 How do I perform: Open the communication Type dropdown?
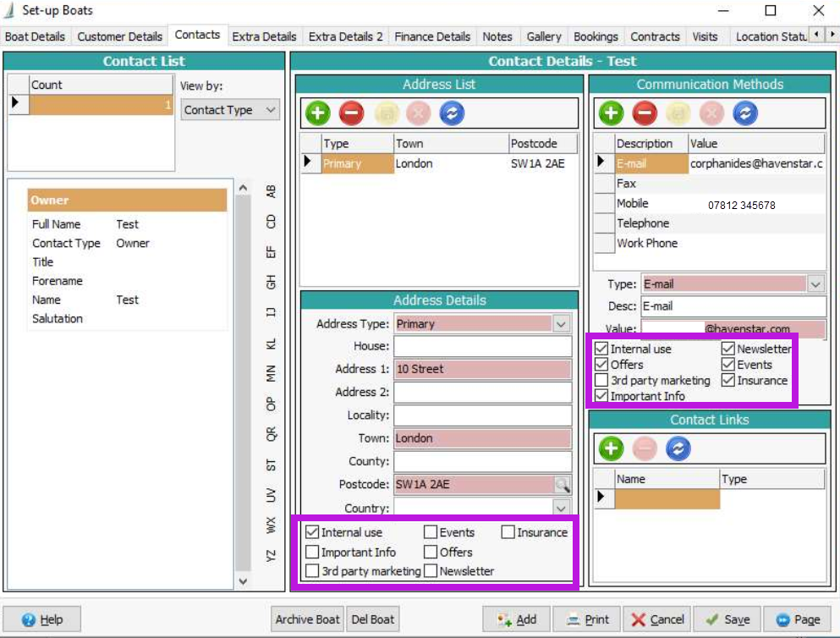tap(815, 284)
